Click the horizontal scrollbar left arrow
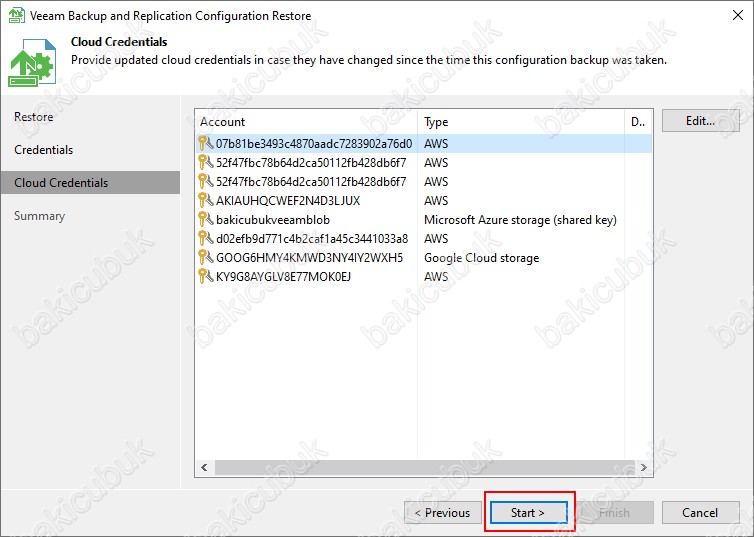Screen dimensions: 754x537 click(204, 467)
